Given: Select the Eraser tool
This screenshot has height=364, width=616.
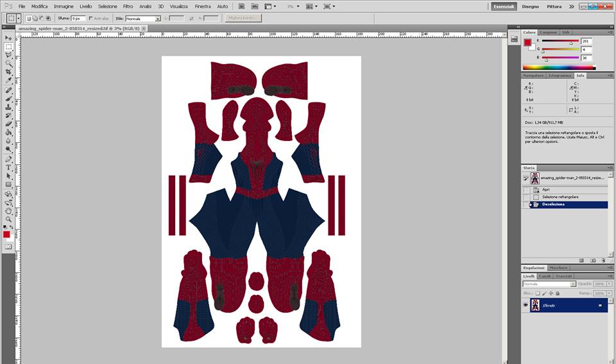Looking at the screenshot, I should [x=8, y=124].
